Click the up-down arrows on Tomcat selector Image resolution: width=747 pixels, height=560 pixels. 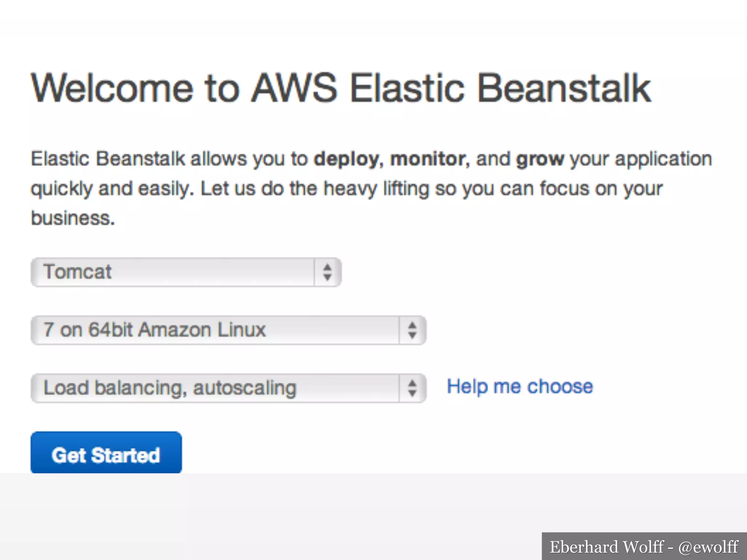pos(327,272)
